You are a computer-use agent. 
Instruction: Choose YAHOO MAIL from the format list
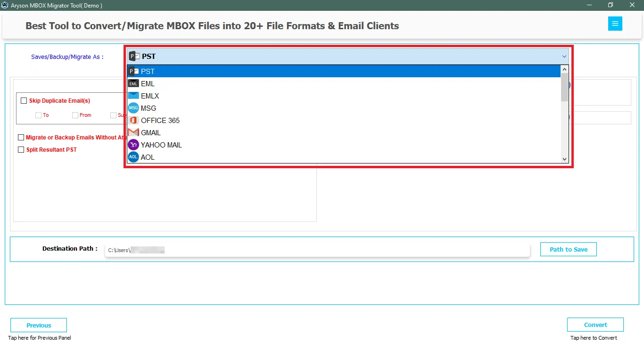[344, 145]
